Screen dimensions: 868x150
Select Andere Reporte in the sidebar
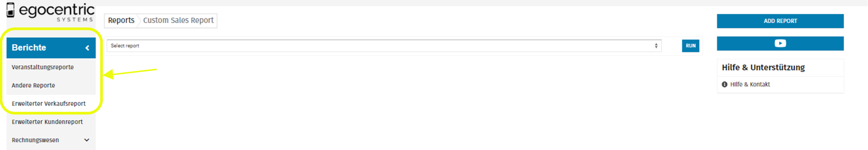(x=33, y=85)
